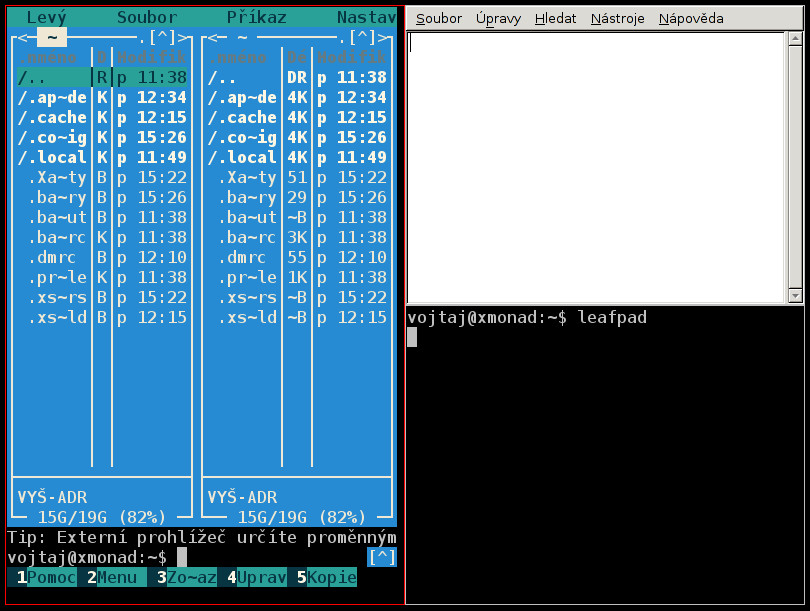Select .ba~rc file in right panel

pos(297,238)
